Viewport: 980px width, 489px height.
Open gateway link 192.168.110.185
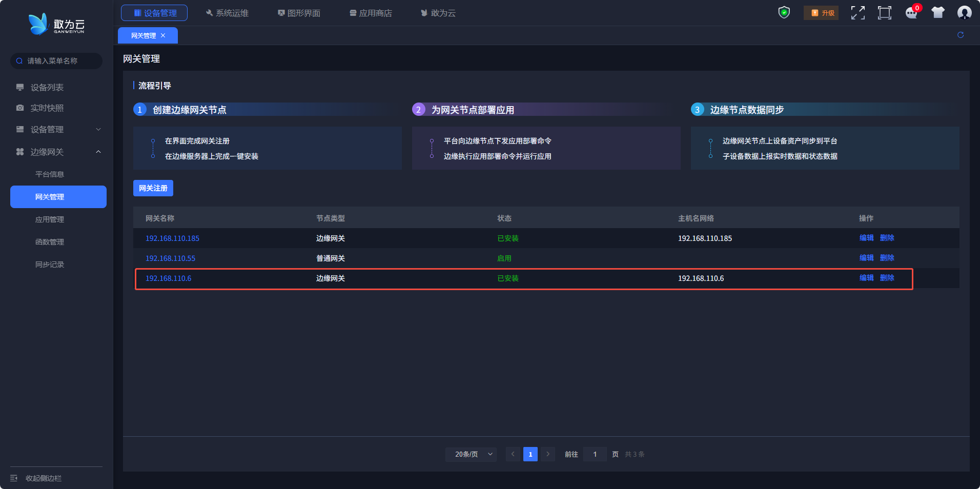(172, 238)
